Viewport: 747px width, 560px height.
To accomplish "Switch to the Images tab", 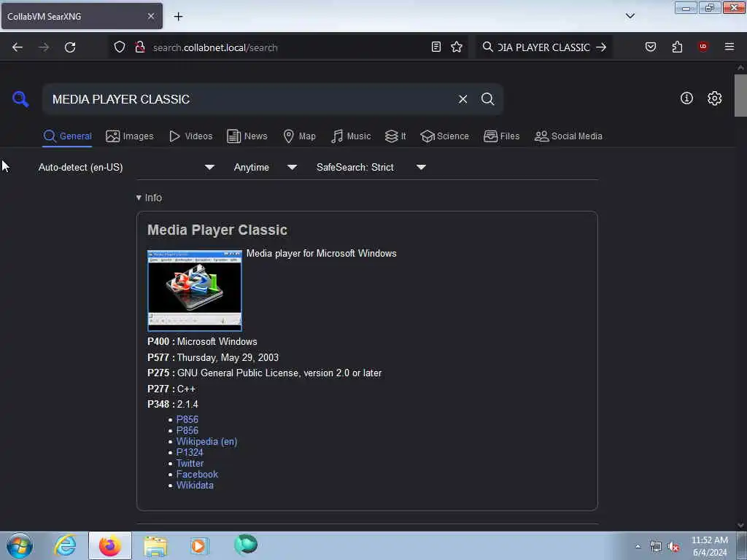I will [x=130, y=136].
